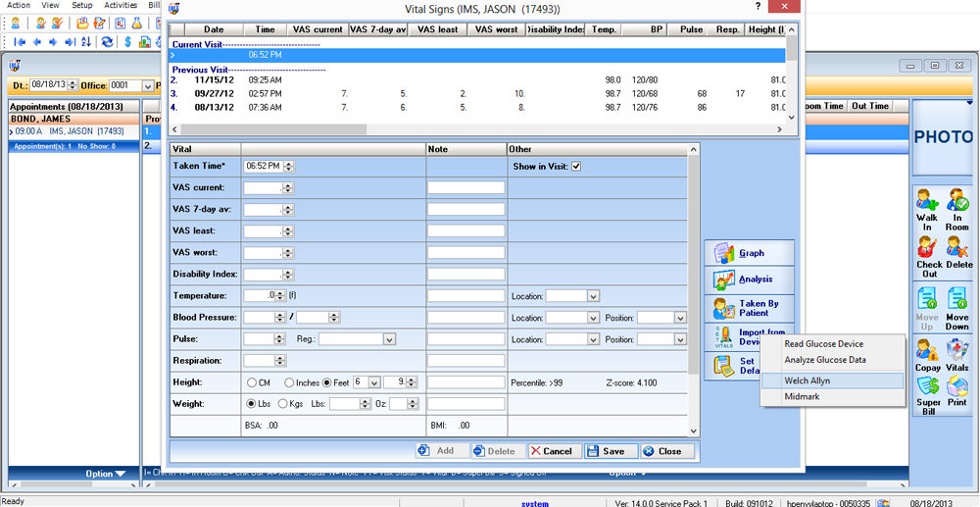Open the Copay icon
This screenshot has height=507, width=980.
click(x=927, y=350)
